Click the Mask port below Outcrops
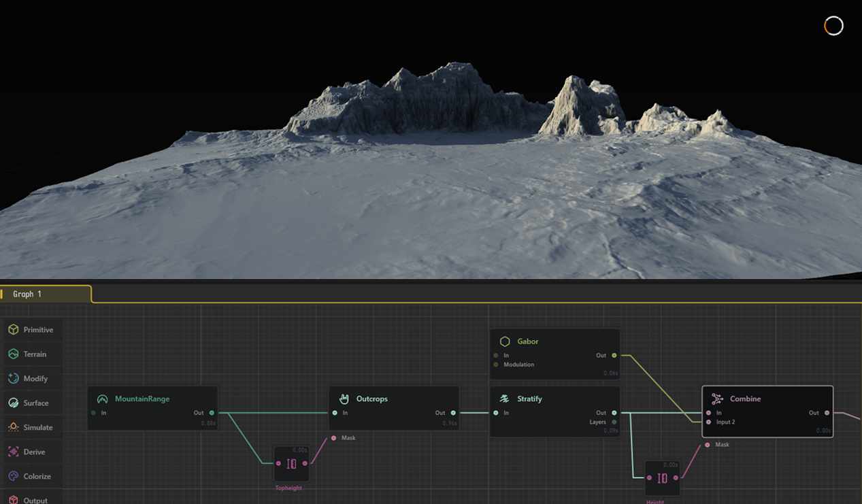The image size is (862, 504). [x=333, y=438]
